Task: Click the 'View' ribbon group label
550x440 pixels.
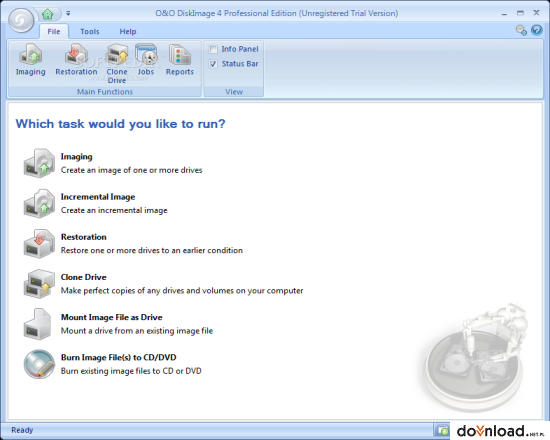Action: click(x=234, y=92)
